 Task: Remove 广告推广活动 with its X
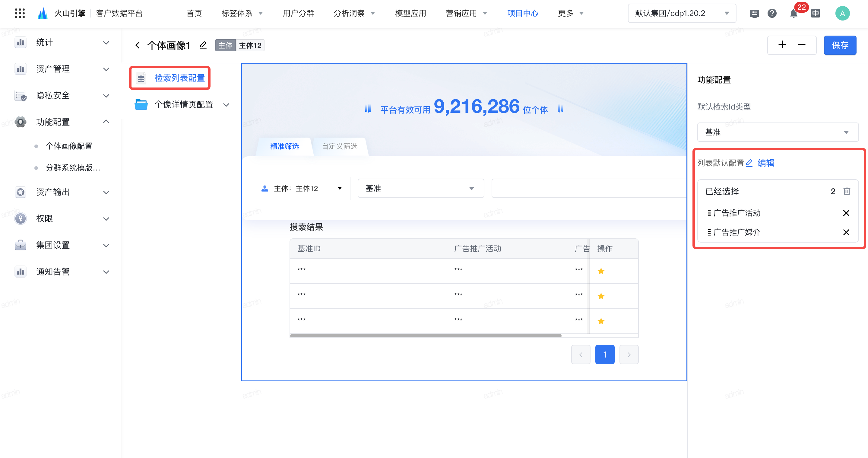click(x=846, y=213)
